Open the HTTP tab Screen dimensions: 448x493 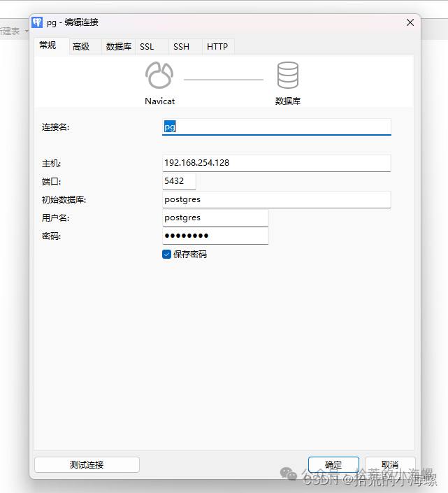click(217, 47)
